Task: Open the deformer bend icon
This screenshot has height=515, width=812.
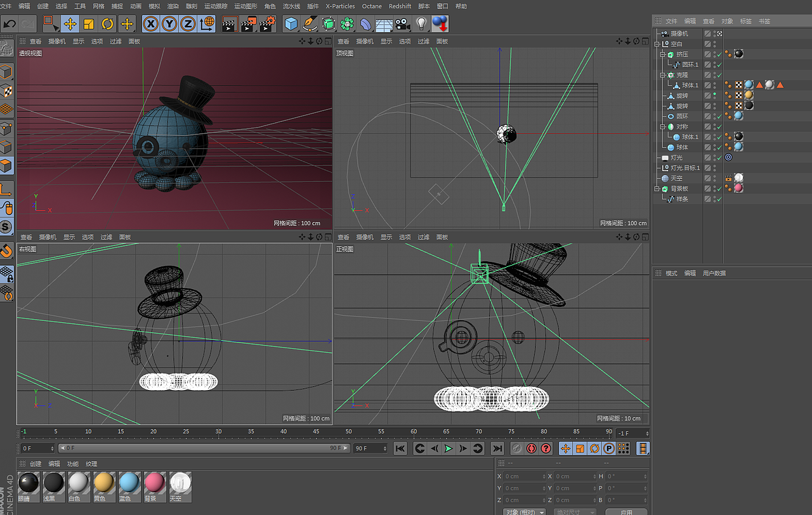Action: 366,24
